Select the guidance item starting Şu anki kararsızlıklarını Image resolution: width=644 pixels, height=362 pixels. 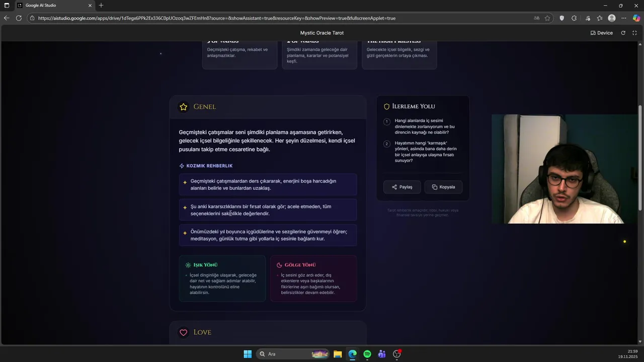coord(268,210)
